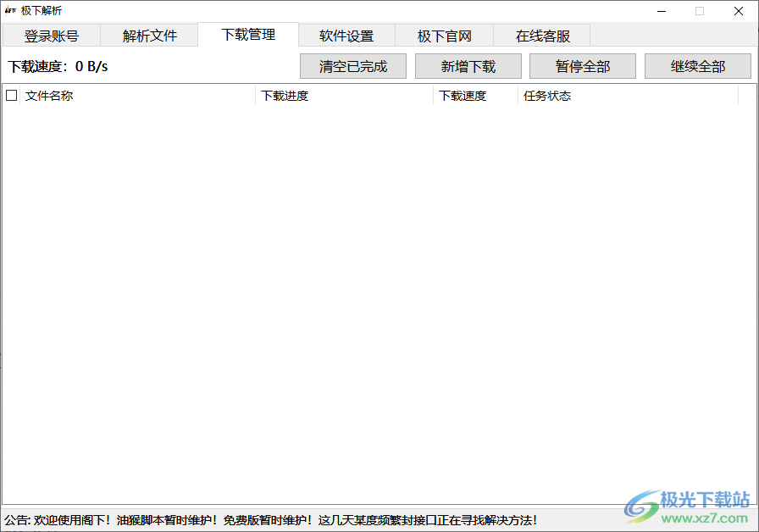The width and height of the screenshot is (759, 532).
Task: Open the 登录账号 tab
Action: click(52, 36)
